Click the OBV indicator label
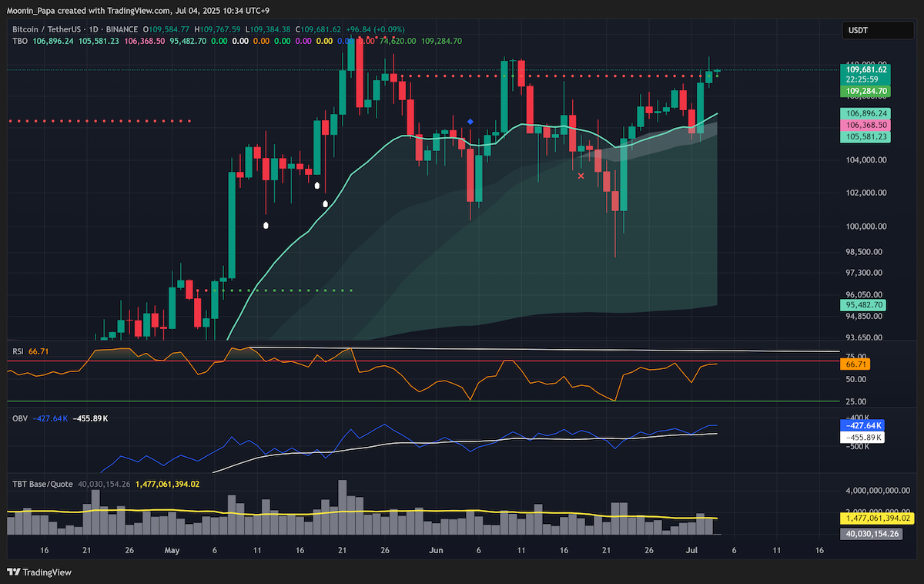 tap(19, 418)
